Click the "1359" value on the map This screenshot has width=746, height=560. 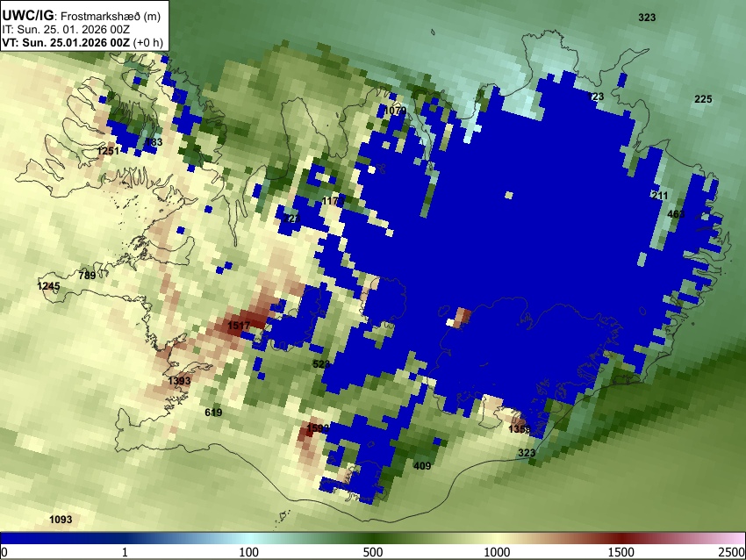520,429
